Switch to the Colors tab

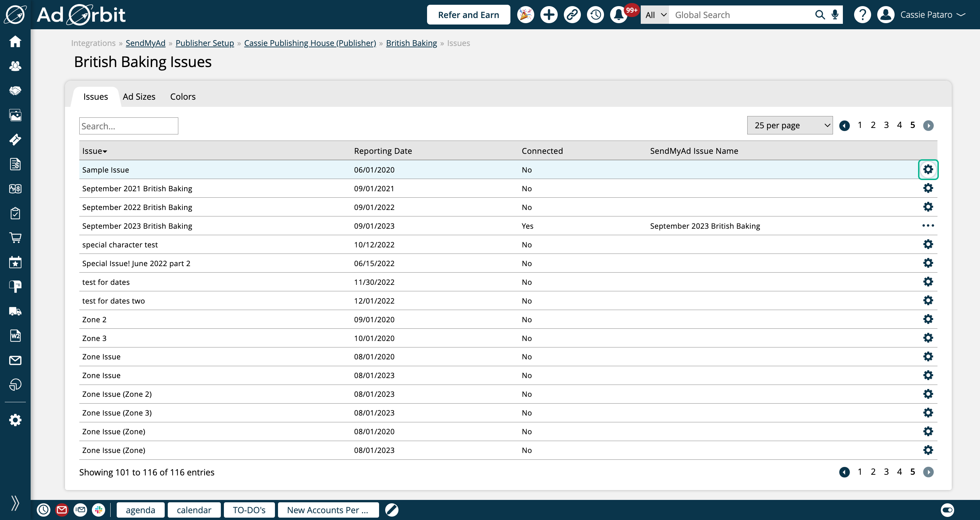click(x=183, y=97)
